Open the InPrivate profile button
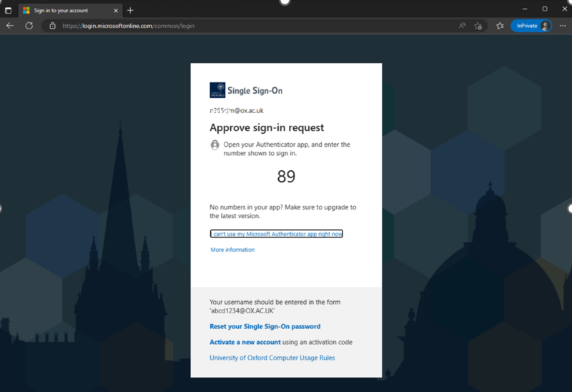 point(531,26)
